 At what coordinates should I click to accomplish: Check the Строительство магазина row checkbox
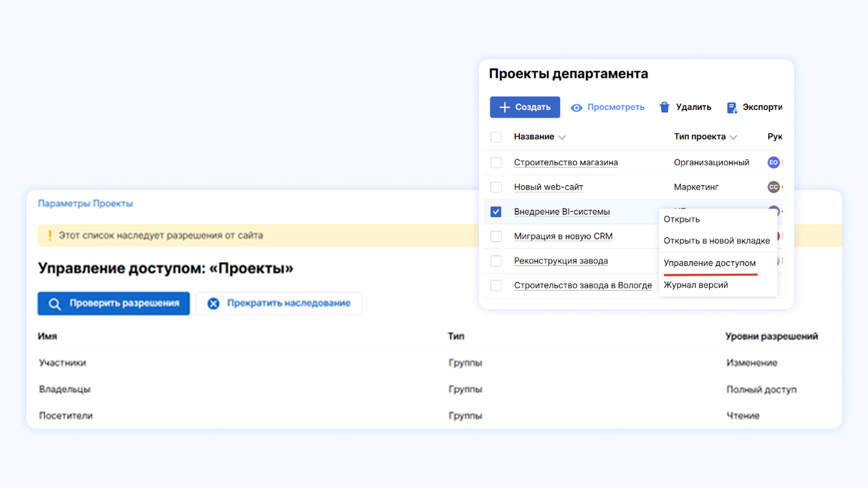(496, 163)
